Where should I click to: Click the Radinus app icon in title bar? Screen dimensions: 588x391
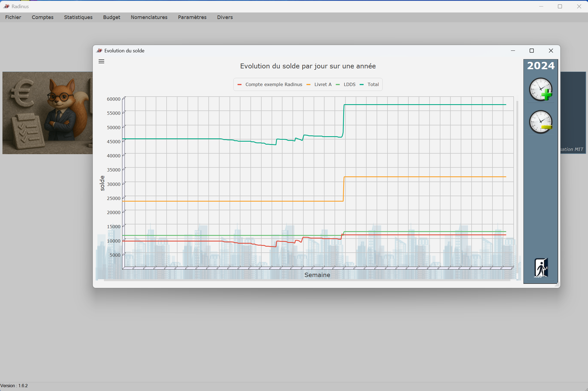tap(7, 6)
